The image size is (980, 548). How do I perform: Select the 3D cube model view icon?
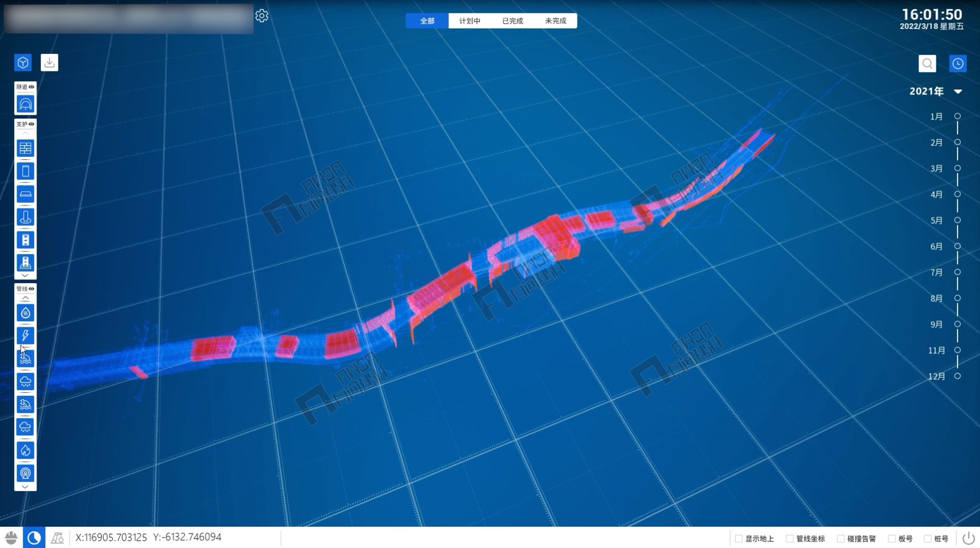tap(23, 62)
